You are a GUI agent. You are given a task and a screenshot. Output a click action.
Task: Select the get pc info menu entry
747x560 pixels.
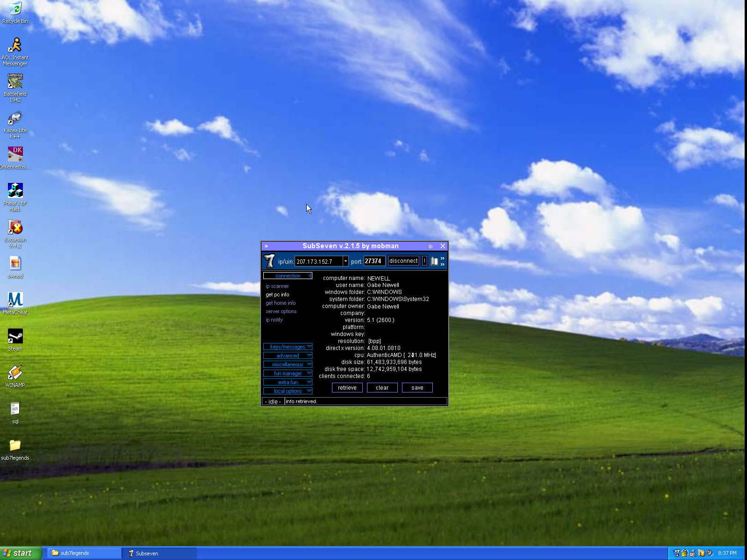pos(277,294)
